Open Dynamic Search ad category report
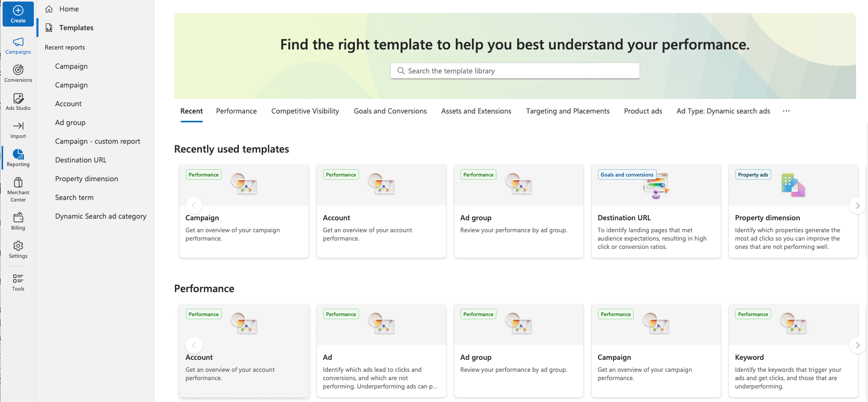The height and width of the screenshot is (402, 868). pyautogui.click(x=101, y=216)
